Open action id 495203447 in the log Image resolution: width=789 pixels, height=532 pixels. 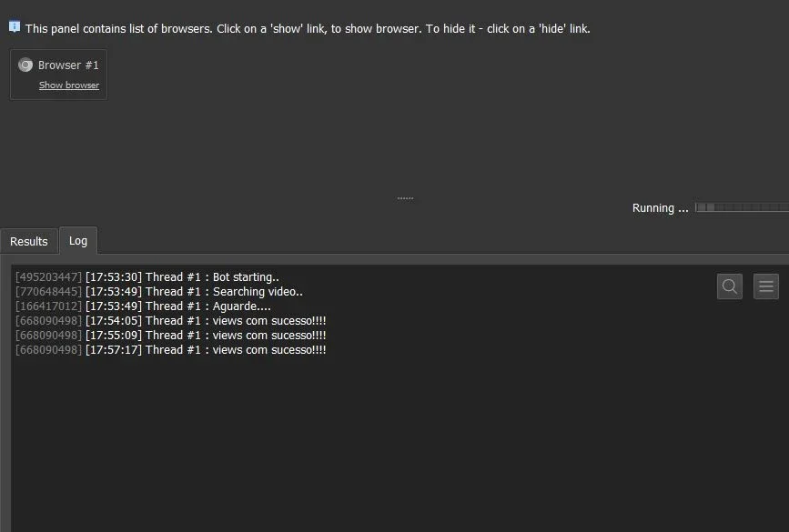click(x=48, y=277)
